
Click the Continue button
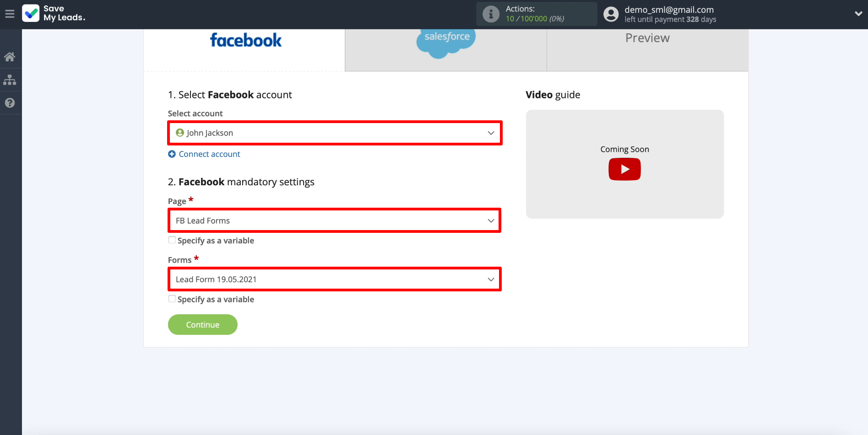pyautogui.click(x=203, y=324)
